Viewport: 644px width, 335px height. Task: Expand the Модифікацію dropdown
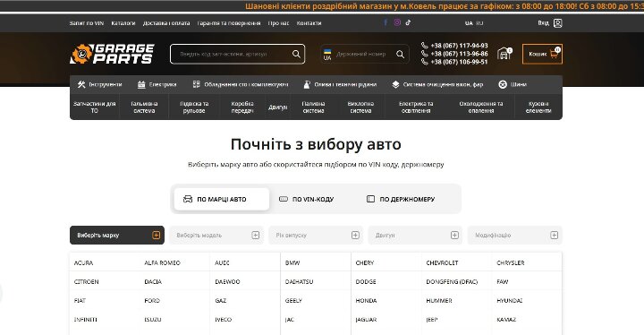coord(515,235)
